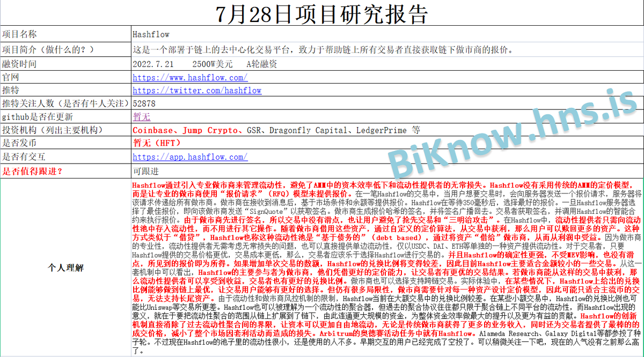Select the report title 7月28日项目研究报告
Viewport: 644px width, 357px height.
321,11
